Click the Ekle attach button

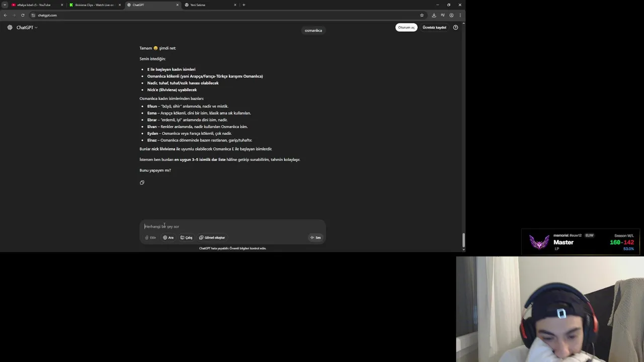[150, 237]
